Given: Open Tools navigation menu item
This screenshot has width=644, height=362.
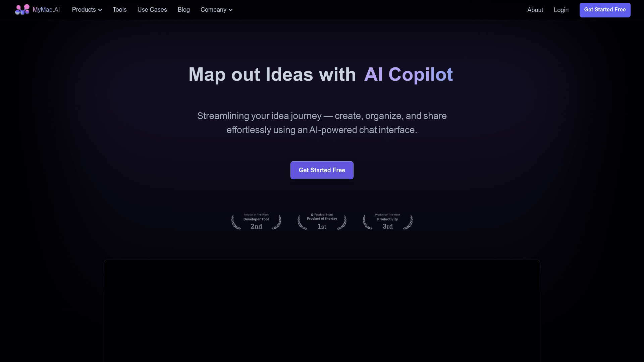Looking at the screenshot, I should point(119,10).
